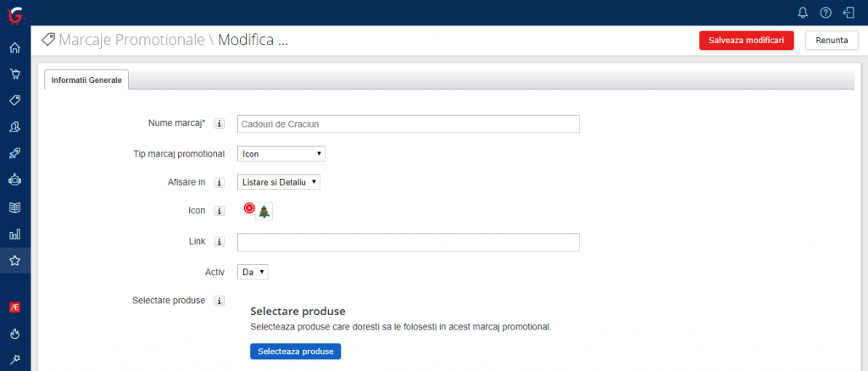This screenshot has height=371, width=868.
Task: Click the Salveaza modificari button
Action: pos(746,41)
